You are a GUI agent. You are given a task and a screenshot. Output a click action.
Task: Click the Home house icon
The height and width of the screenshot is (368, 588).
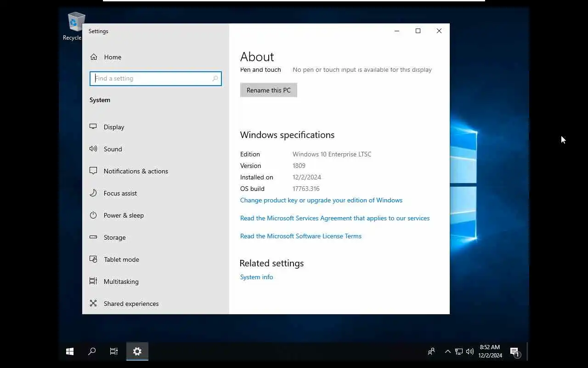click(x=94, y=57)
